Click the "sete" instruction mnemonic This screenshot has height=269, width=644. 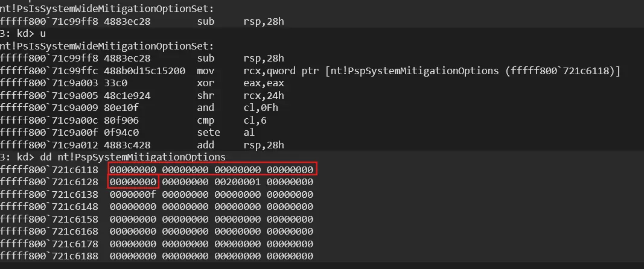coord(208,132)
